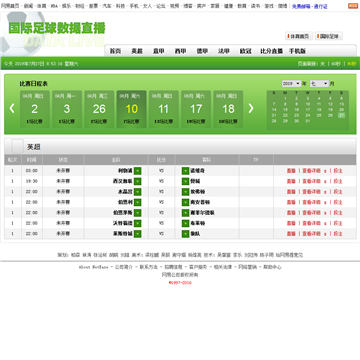Click 直播 link in 利物浦 match row
This screenshot has width=360, height=360.
pyautogui.click(x=291, y=171)
